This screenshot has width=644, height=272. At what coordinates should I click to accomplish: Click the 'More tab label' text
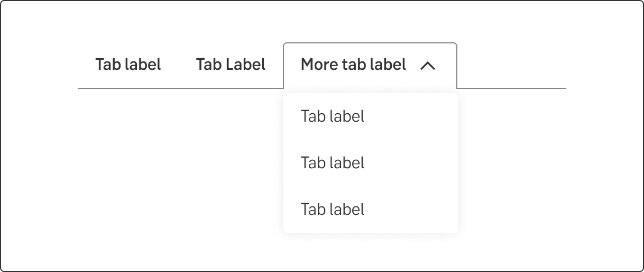[353, 65]
